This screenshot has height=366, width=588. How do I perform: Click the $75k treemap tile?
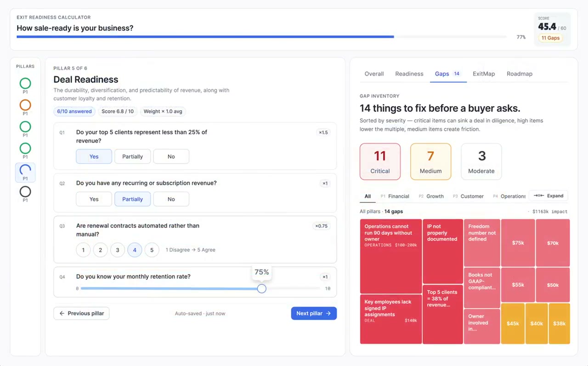(518, 243)
